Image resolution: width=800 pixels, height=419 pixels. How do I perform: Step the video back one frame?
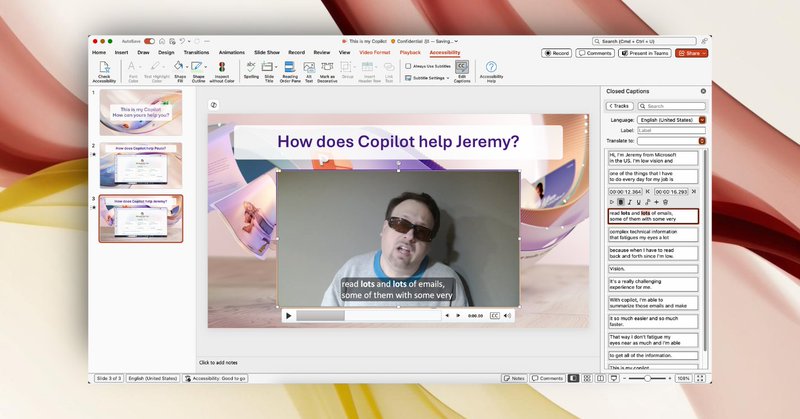447,316
